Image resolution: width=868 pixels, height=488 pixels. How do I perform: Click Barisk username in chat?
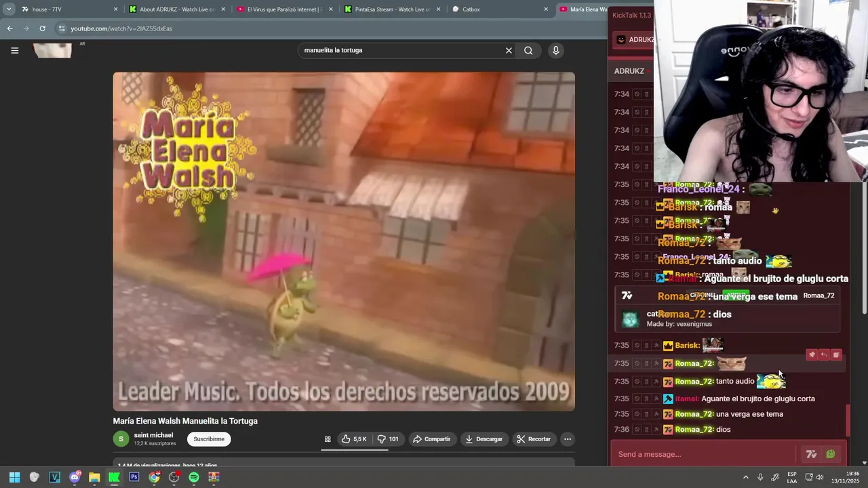pos(687,346)
